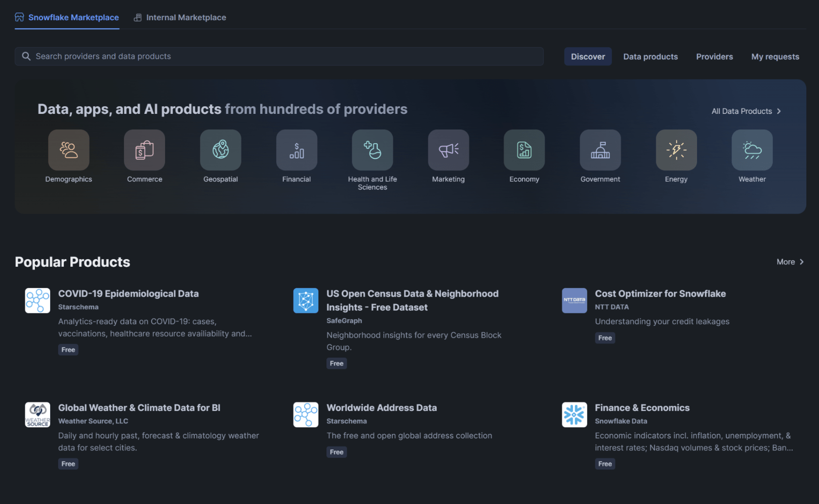Screen dimensions: 819x504
Task: Click the Starschema logo beside COVID-19 Epidemiological Data
Action: click(37, 301)
